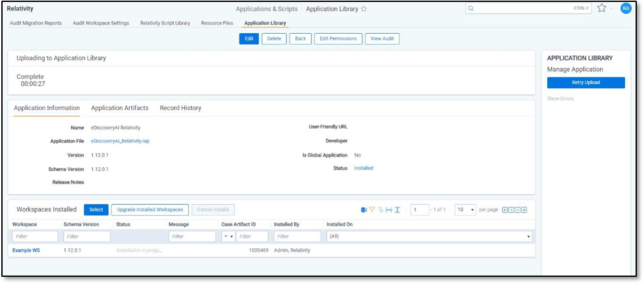The height and width of the screenshot is (284, 644).
Task: Click the Installed By filter field
Action: click(x=297, y=237)
